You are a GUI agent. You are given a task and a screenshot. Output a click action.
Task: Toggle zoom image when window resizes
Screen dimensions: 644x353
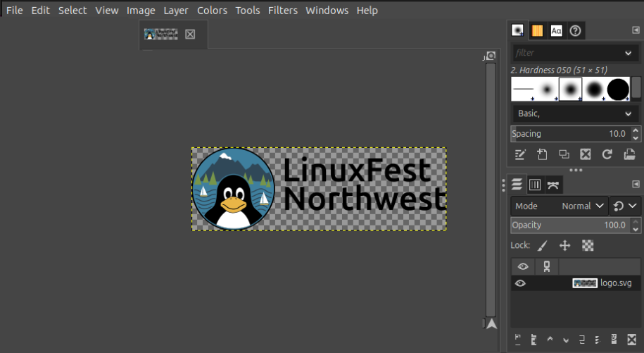[x=490, y=56]
